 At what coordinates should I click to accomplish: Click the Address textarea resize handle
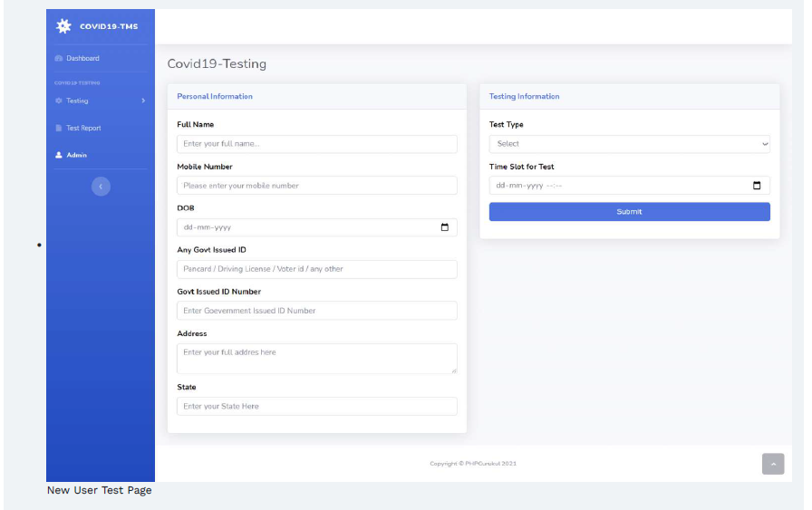click(454, 370)
